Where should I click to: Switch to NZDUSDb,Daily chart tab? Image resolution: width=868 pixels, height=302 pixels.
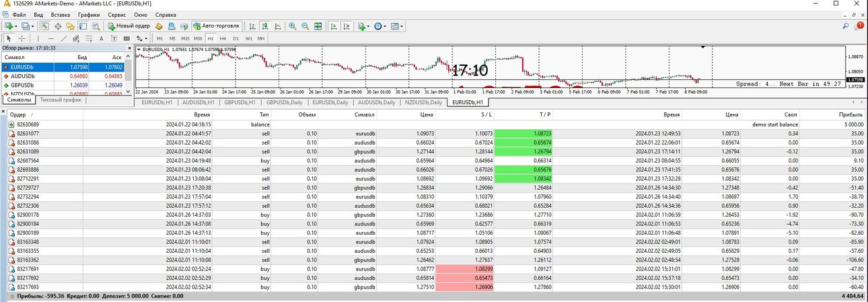tap(423, 102)
